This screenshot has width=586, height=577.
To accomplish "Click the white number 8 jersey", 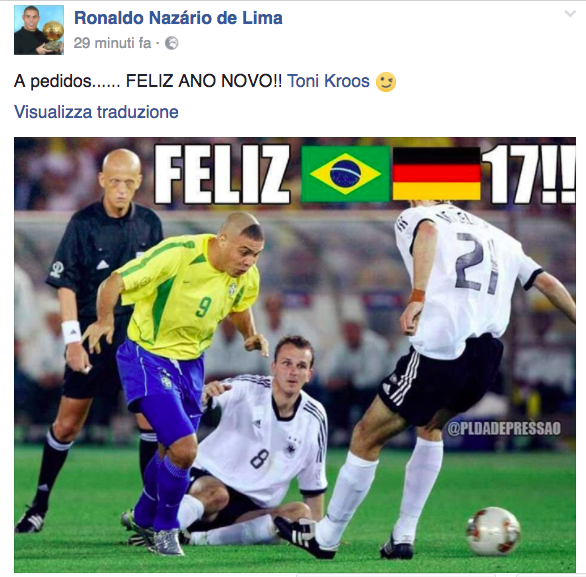I will [x=266, y=439].
